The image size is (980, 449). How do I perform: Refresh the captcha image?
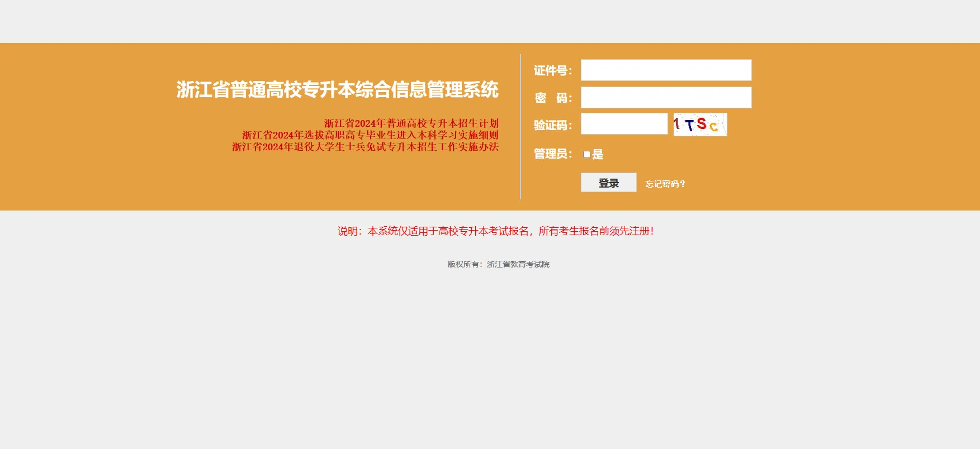[x=700, y=125]
